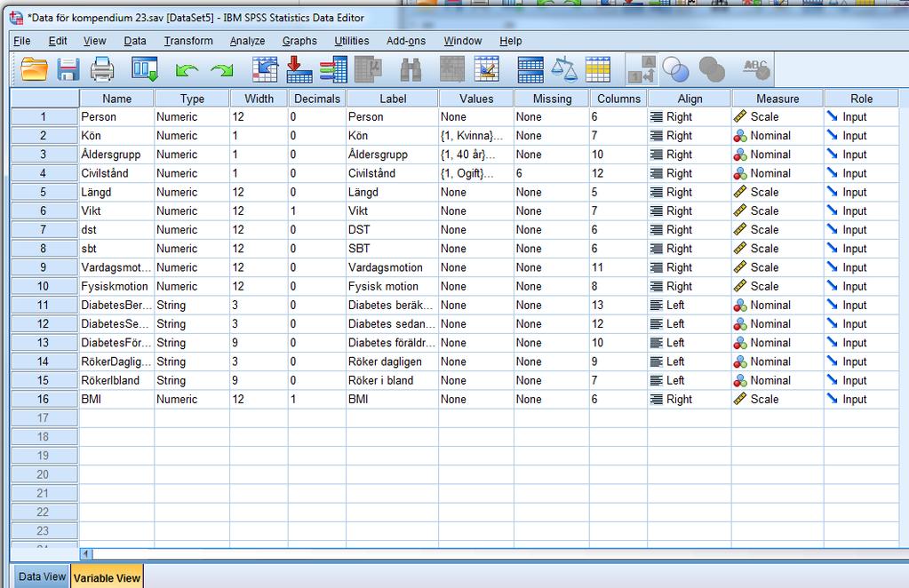The width and height of the screenshot is (909, 588).
Task: Click the Label cell 'Röker dagligen'
Action: (393, 362)
